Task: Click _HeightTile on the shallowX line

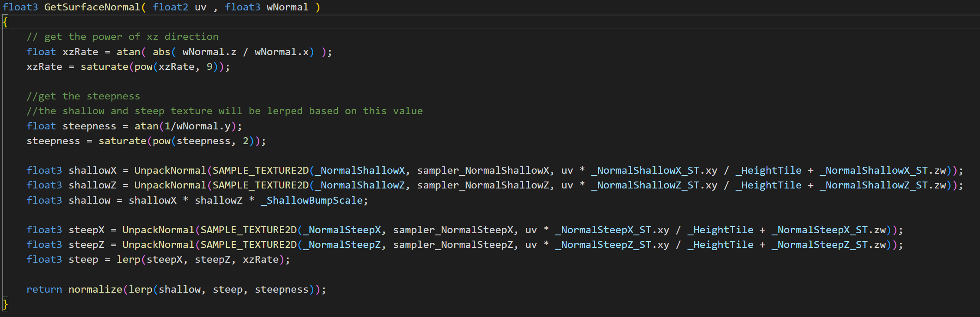Action: (x=768, y=171)
